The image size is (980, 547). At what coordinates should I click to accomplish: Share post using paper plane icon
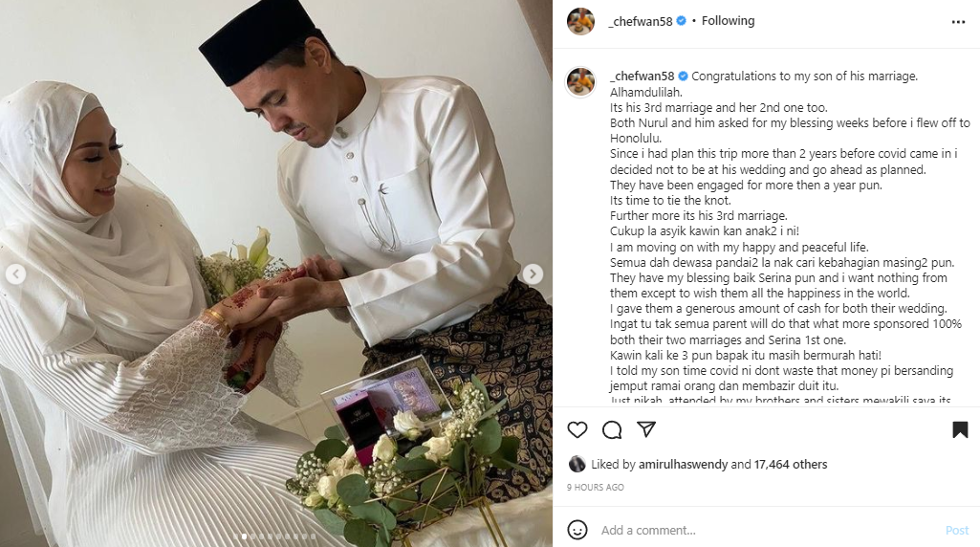click(x=646, y=428)
